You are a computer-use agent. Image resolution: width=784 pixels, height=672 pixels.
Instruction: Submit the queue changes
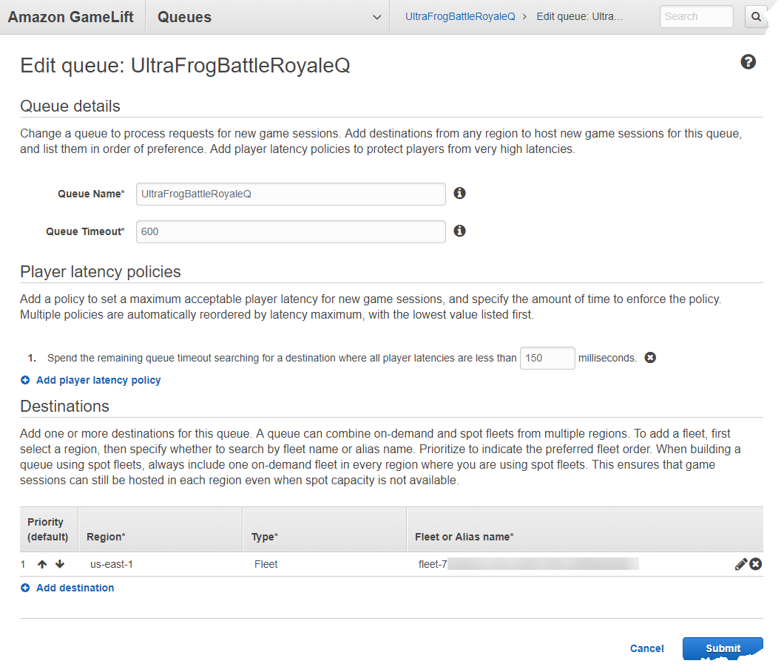(x=723, y=648)
